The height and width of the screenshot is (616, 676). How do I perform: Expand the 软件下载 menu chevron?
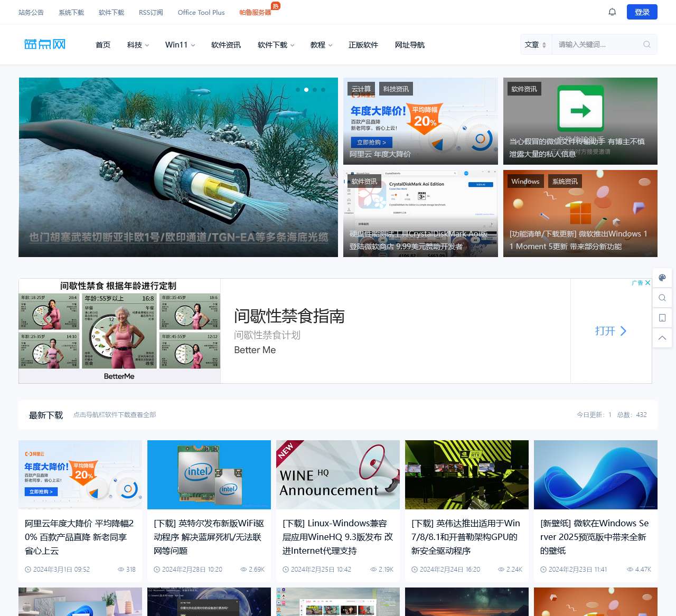pyautogui.click(x=292, y=45)
